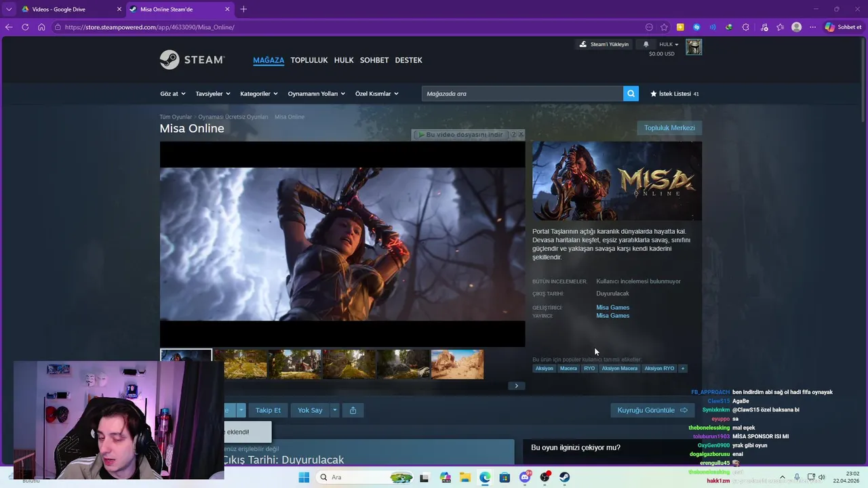Expand the Göz at dropdown

[172, 94]
